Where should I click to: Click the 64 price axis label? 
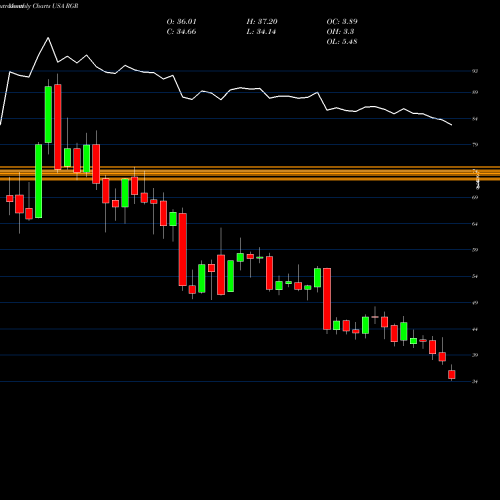tap(475, 224)
